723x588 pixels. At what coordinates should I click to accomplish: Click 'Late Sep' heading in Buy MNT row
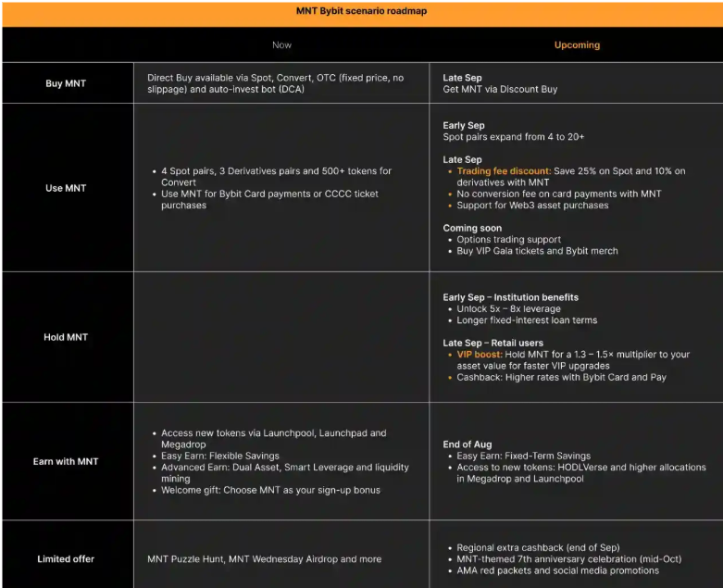coord(462,78)
